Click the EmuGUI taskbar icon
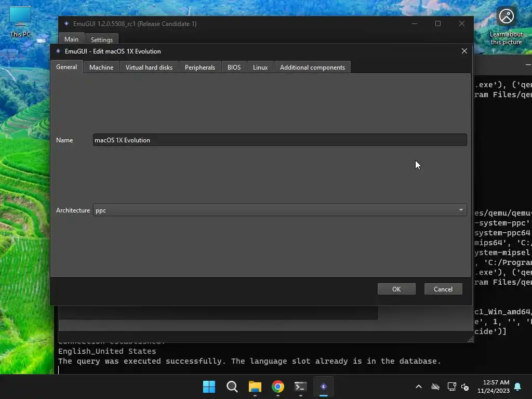The image size is (532, 399). click(x=324, y=387)
